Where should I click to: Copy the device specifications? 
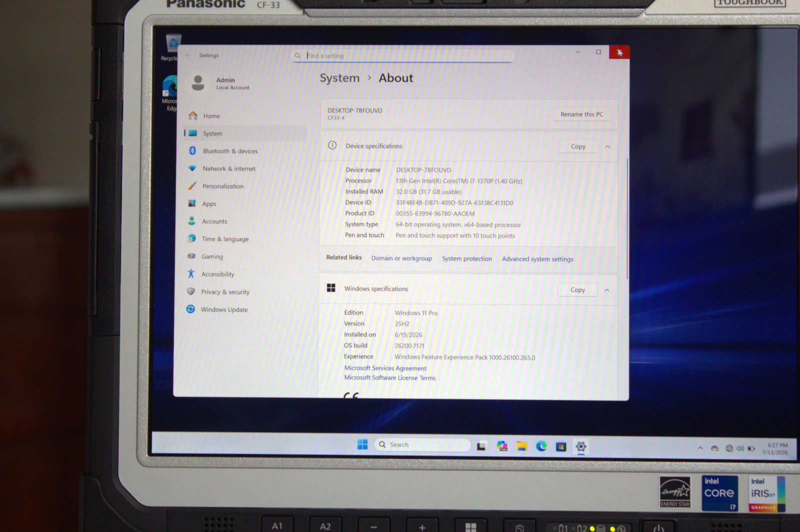pyautogui.click(x=578, y=146)
